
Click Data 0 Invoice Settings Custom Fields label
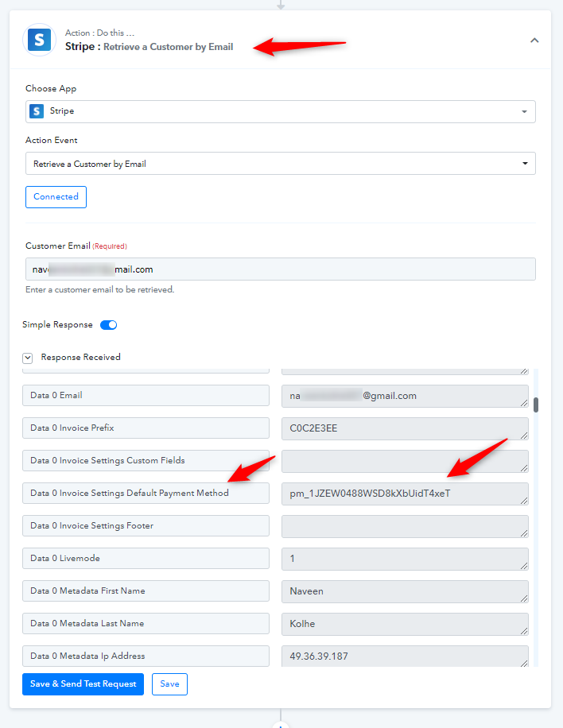[x=146, y=461]
